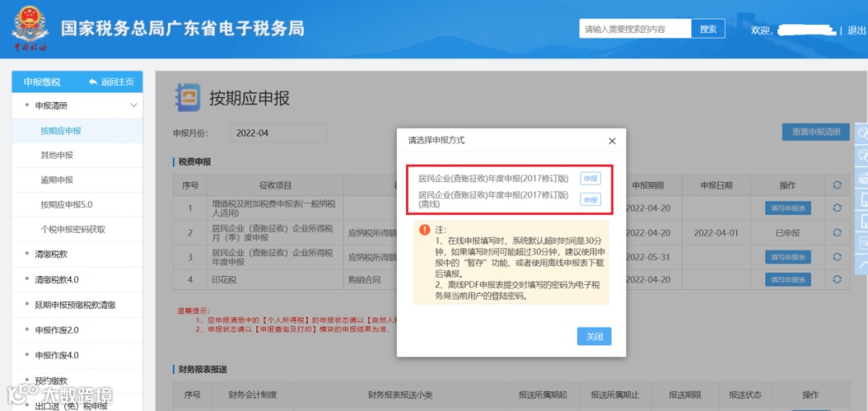Click the 报送状态 column header
Screen dimensions: 868x411
point(745,395)
